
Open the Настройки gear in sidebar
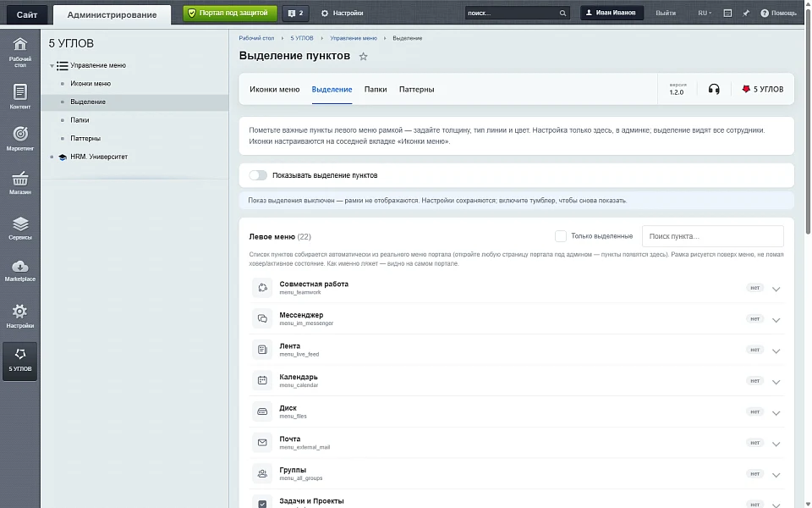point(19,316)
